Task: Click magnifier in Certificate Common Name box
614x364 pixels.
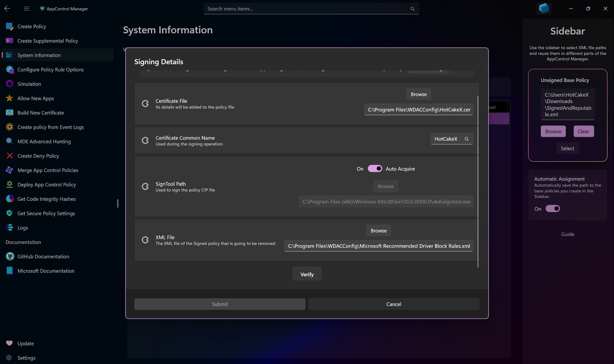Action: click(x=466, y=139)
